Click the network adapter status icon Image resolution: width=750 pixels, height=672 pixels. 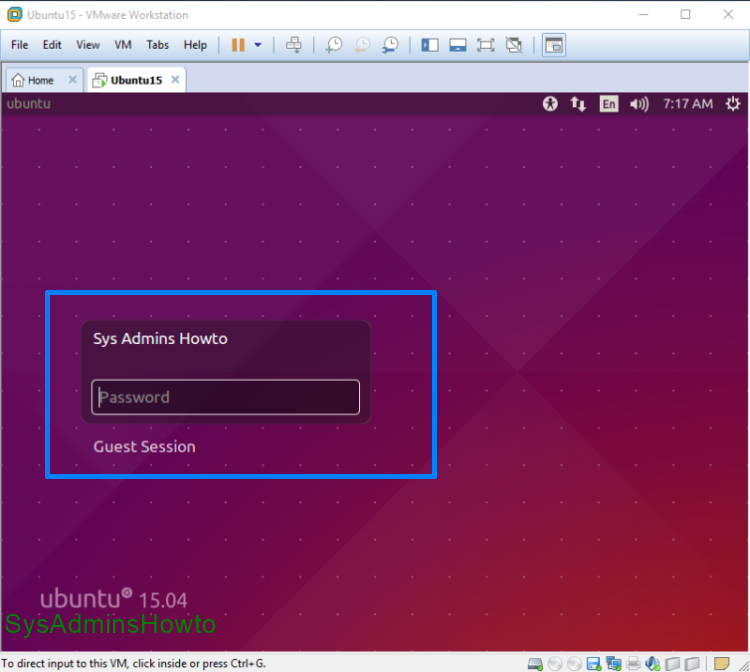point(614,663)
